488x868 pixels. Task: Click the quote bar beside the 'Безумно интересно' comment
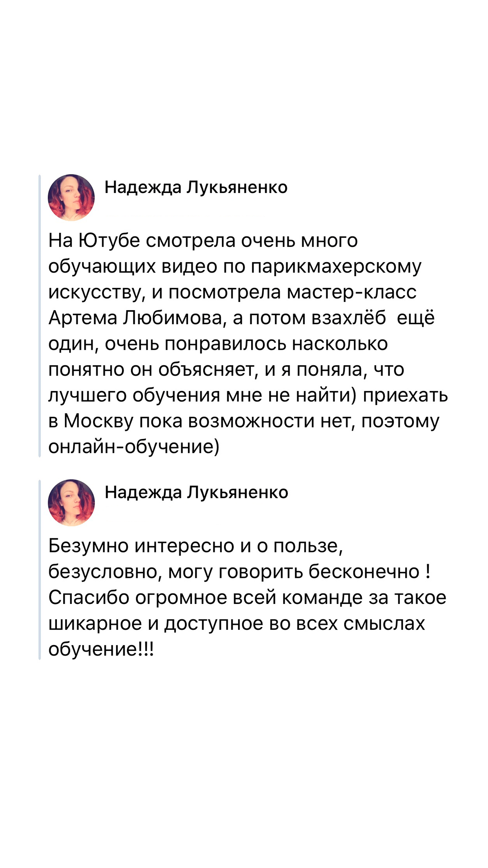[x=40, y=570]
